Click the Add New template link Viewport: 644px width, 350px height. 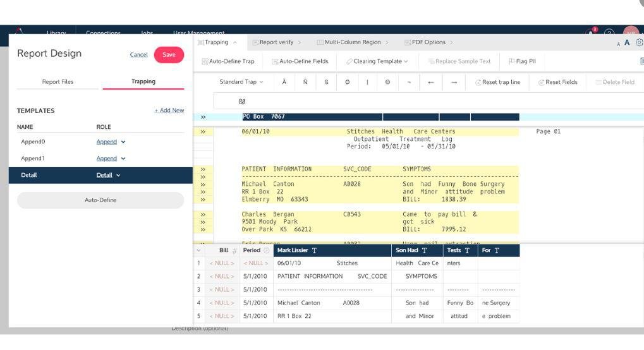[169, 111]
